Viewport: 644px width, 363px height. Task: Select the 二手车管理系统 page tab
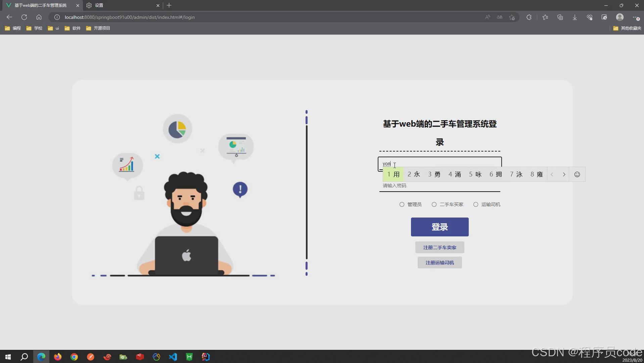(x=40, y=5)
